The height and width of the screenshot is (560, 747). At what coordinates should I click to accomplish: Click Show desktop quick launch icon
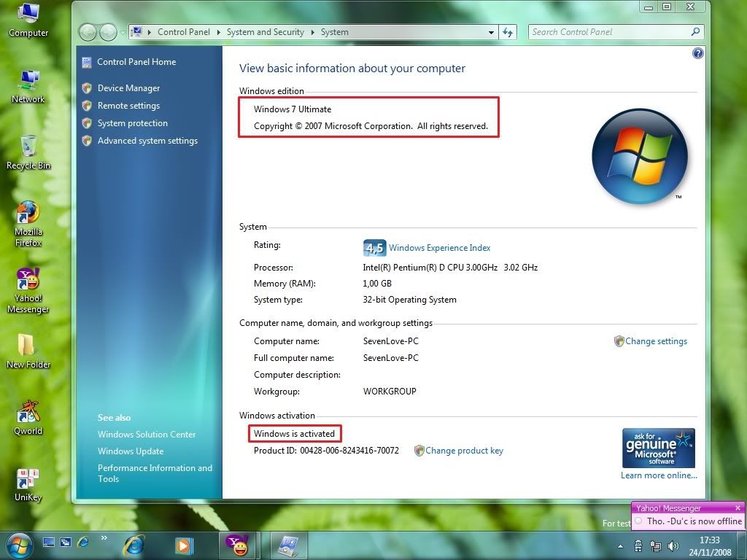(49, 542)
